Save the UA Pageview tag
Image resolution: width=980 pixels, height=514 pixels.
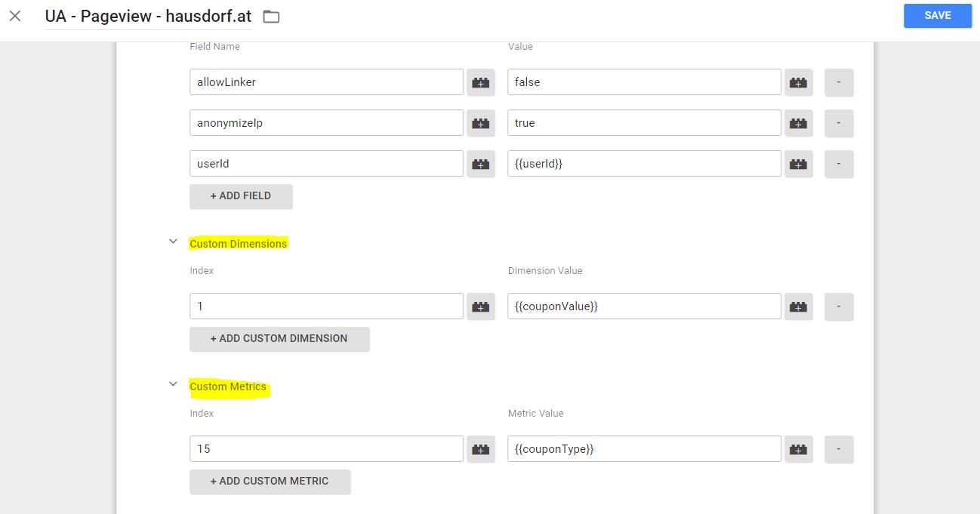coord(938,15)
